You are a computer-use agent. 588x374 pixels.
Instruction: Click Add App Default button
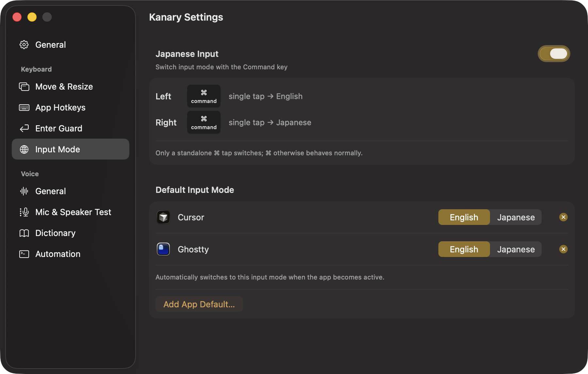(199, 304)
